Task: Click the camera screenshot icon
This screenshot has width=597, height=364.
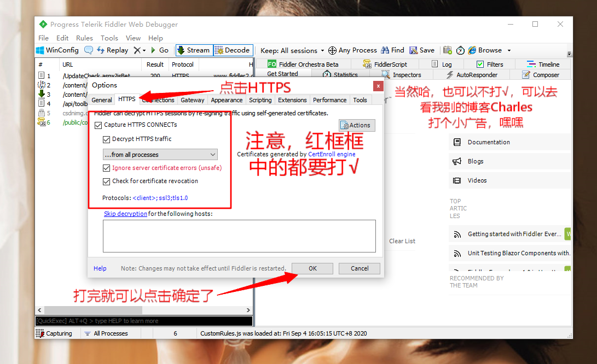Action: point(448,50)
